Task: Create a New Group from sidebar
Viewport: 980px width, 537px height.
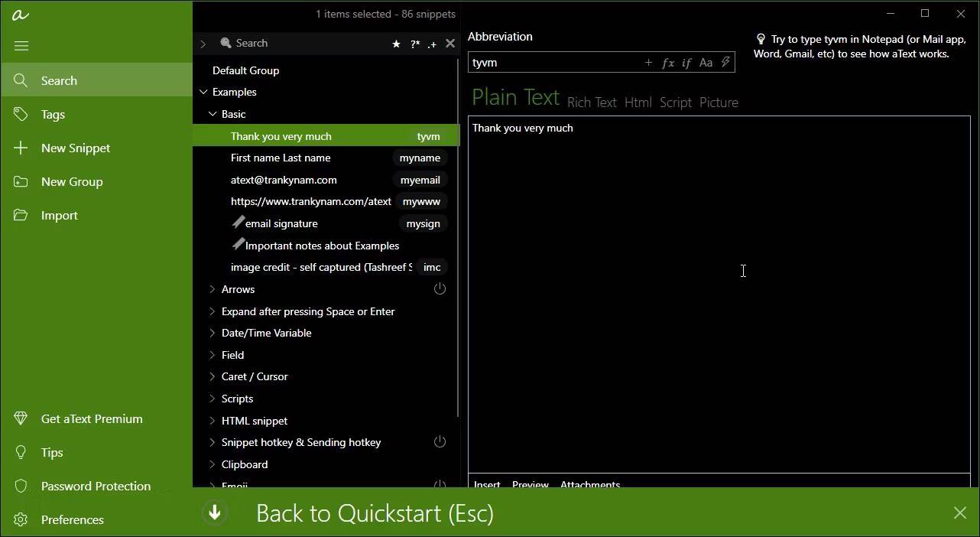Action: [x=96, y=181]
